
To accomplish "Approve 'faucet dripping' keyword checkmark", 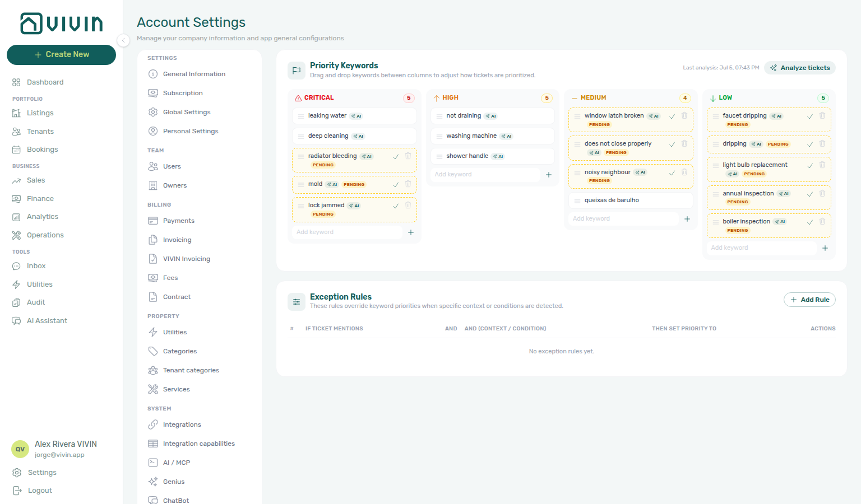I will (x=810, y=116).
